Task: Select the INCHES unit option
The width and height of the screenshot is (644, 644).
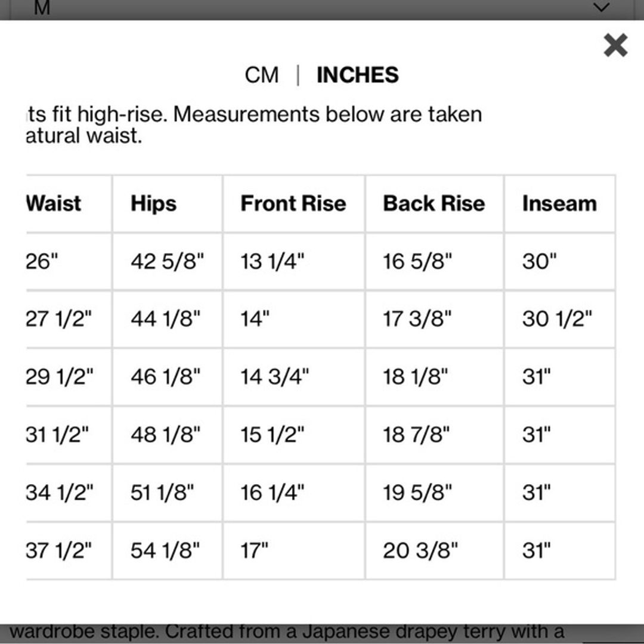Action: (357, 75)
